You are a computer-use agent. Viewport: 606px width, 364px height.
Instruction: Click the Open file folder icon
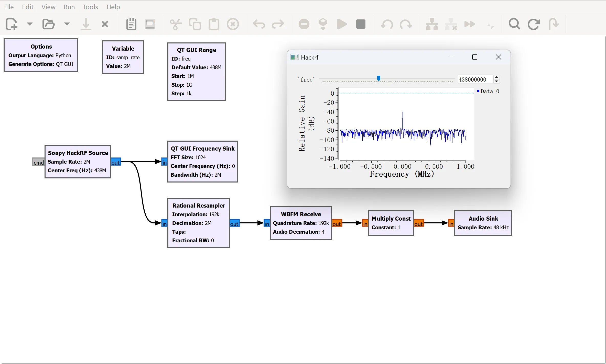[48, 24]
